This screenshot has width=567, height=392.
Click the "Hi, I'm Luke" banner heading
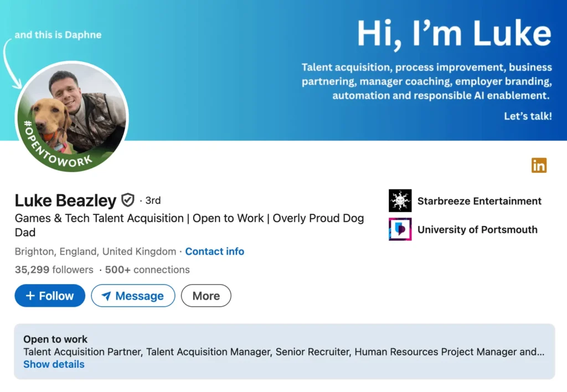tap(454, 34)
